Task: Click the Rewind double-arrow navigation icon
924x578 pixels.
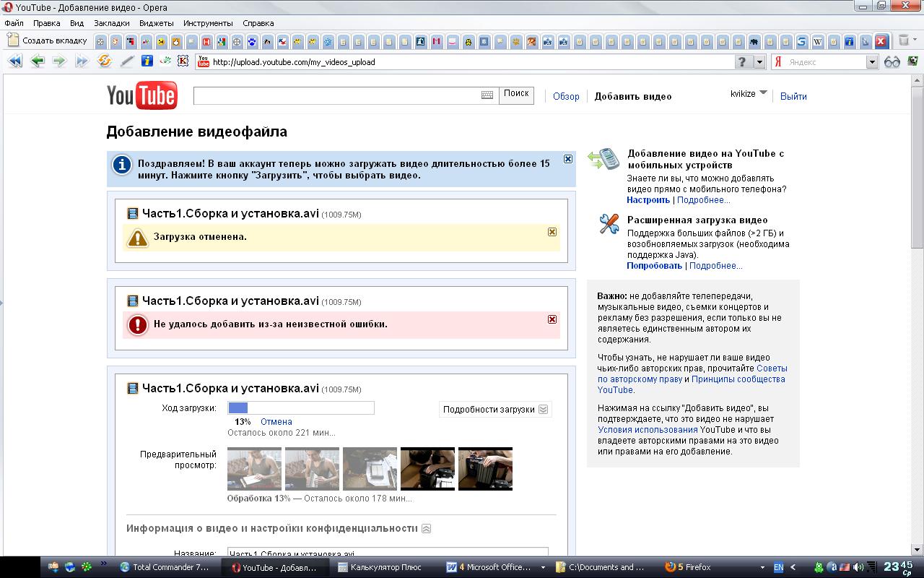Action: 14,61
